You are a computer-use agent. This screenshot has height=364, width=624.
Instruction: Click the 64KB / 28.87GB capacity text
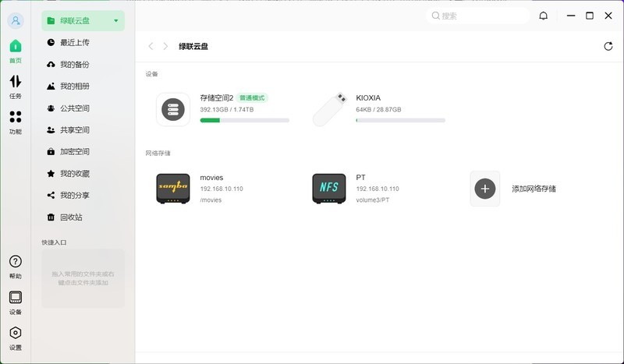(378, 109)
